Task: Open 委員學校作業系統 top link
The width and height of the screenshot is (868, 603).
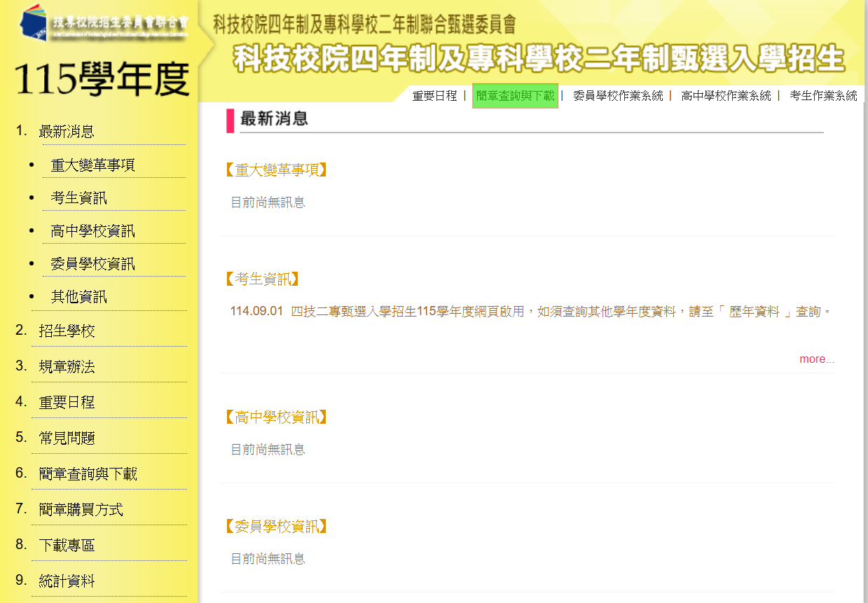Action: coord(617,96)
